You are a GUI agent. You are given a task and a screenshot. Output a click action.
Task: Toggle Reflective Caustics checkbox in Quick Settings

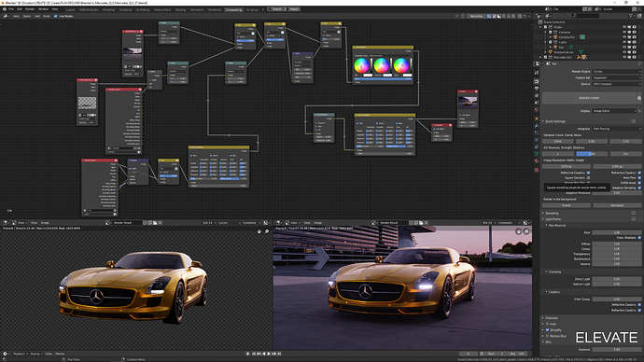click(589, 173)
